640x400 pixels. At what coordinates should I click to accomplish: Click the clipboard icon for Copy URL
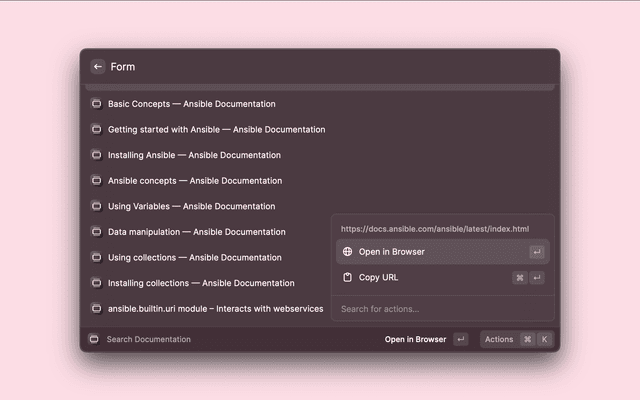(x=347, y=277)
